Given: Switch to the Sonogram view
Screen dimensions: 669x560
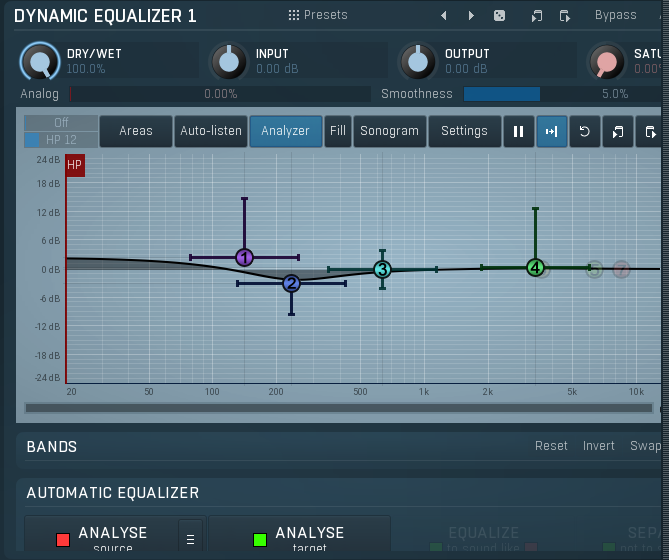Looking at the screenshot, I should pos(389,131).
